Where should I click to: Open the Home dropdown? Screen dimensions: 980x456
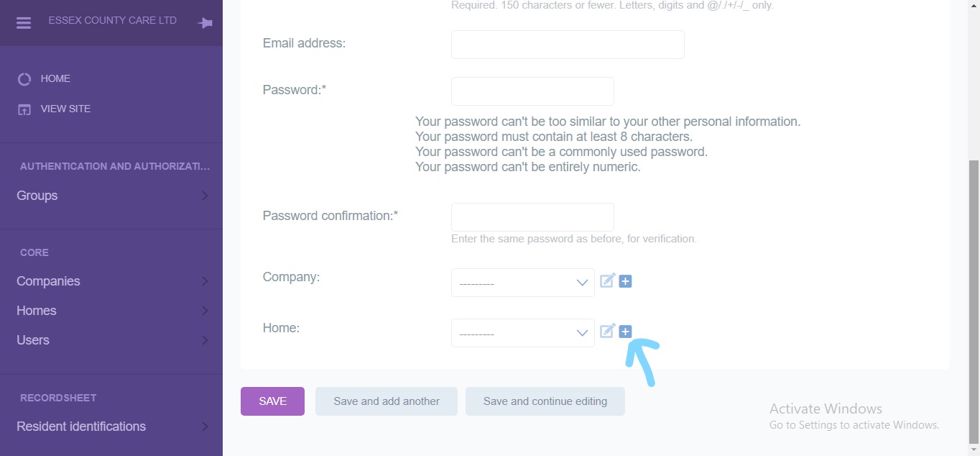point(522,333)
